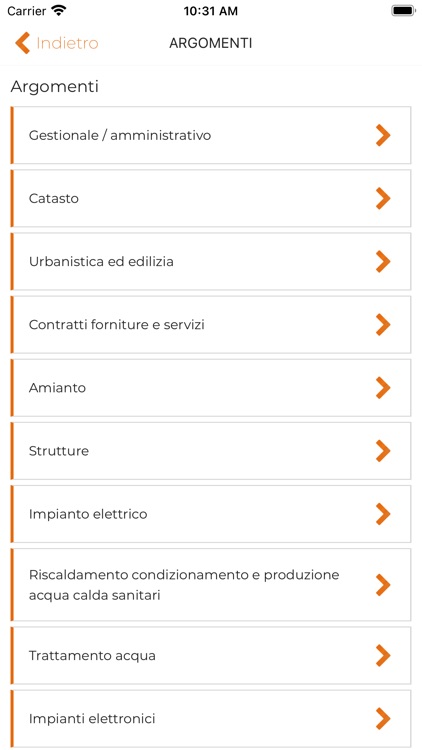The image size is (422, 750).
Task: Tap the arrow icon on Amianto row
Action: (383, 388)
